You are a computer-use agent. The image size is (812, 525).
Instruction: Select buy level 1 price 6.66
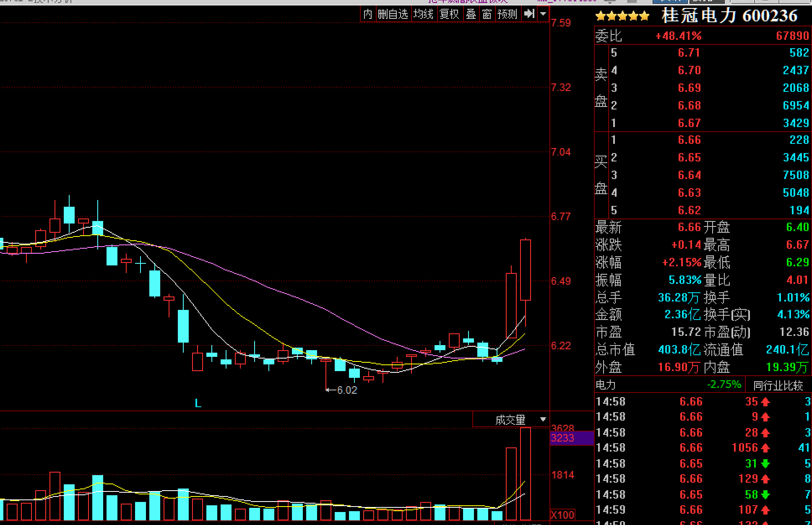689,140
